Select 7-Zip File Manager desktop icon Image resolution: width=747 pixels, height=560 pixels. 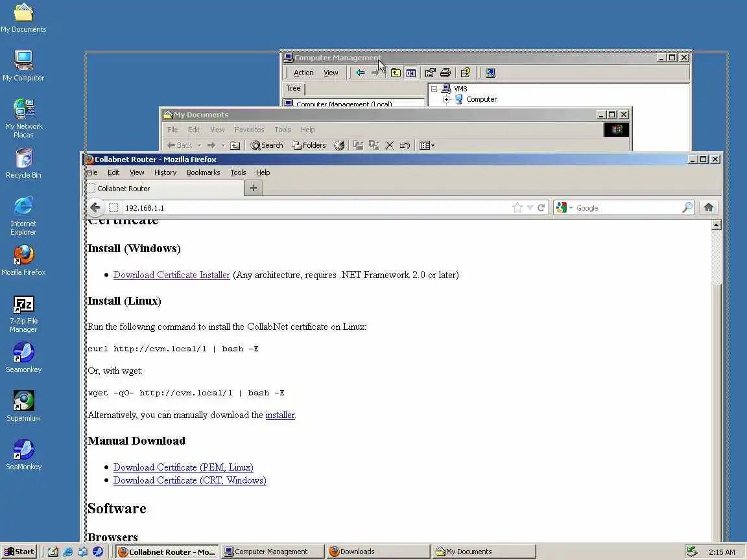point(23,314)
